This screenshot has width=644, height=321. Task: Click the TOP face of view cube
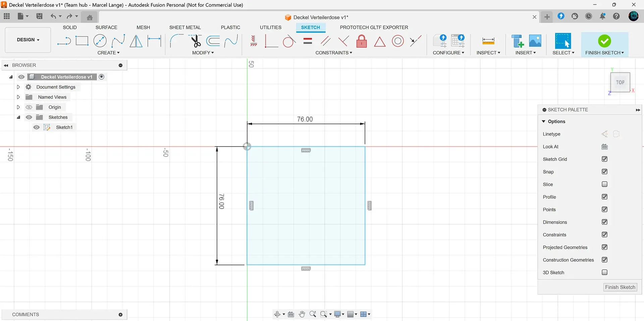pyautogui.click(x=620, y=82)
